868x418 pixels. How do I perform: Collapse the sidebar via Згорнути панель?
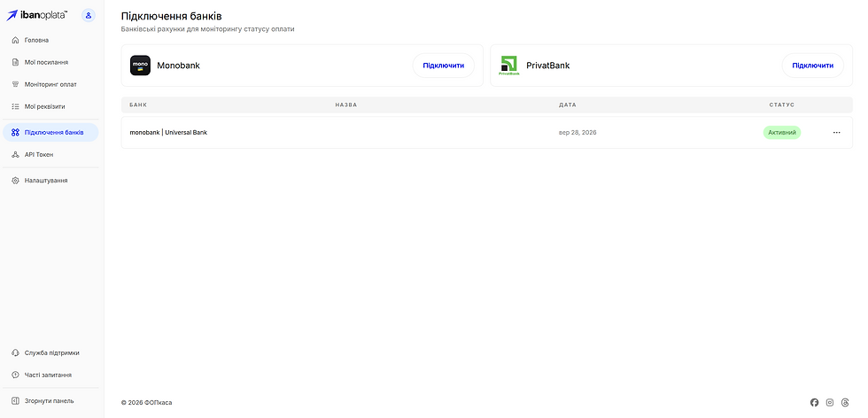click(51, 401)
